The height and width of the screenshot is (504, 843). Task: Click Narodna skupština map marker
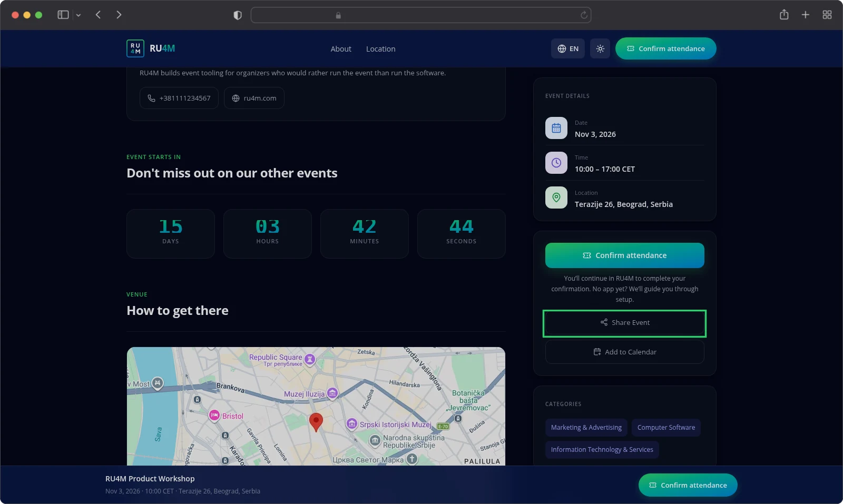tap(375, 440)
